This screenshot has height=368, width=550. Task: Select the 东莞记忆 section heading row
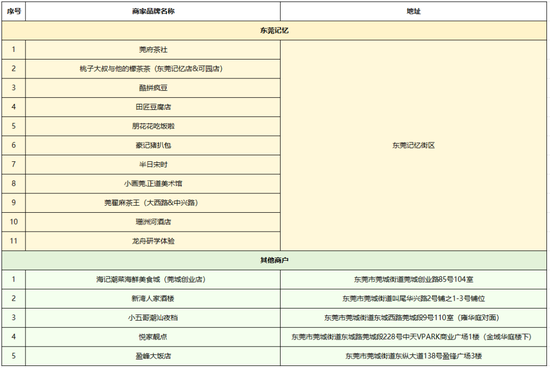[274, 31]
